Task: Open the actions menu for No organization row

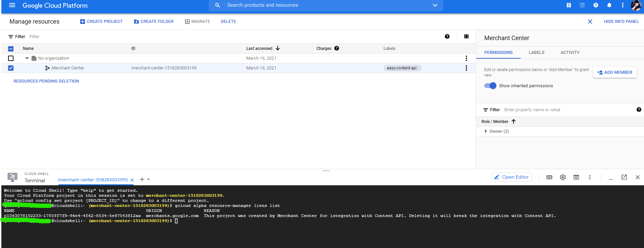Action: tap(466, 58)
